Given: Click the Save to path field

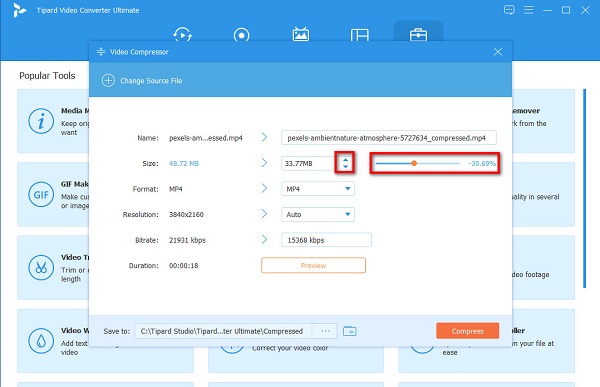Looking at the screenshot, I should [x=223, y=331].
